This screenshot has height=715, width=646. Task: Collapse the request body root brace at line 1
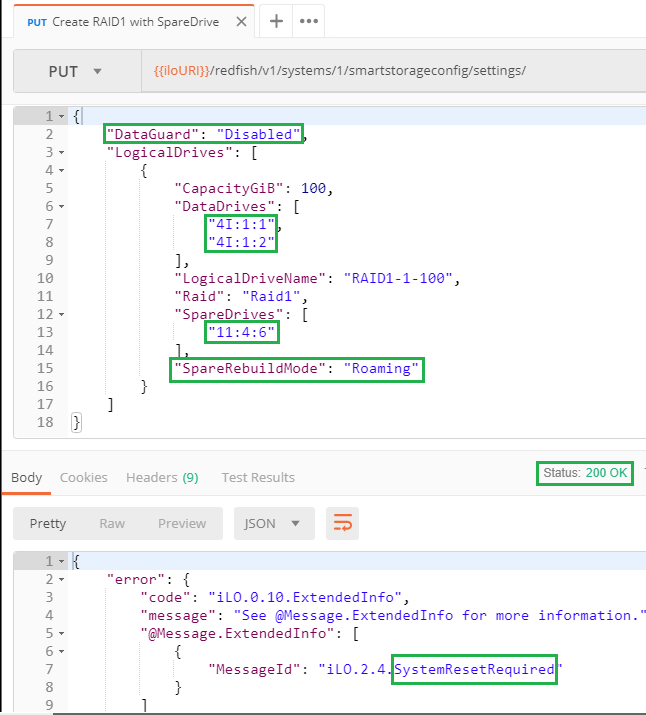[x=62, y=116]
